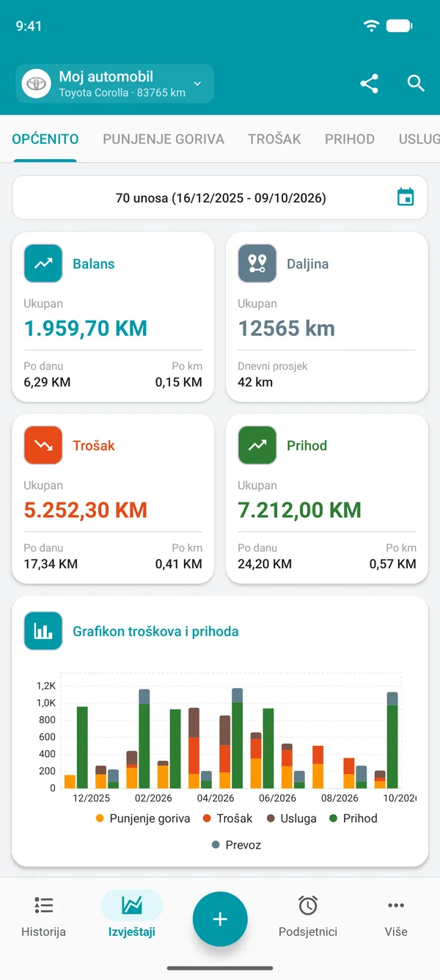Tap the Balans trending-up icon
Viewport: 440px width, 980px height.
[x=43, y=263]
